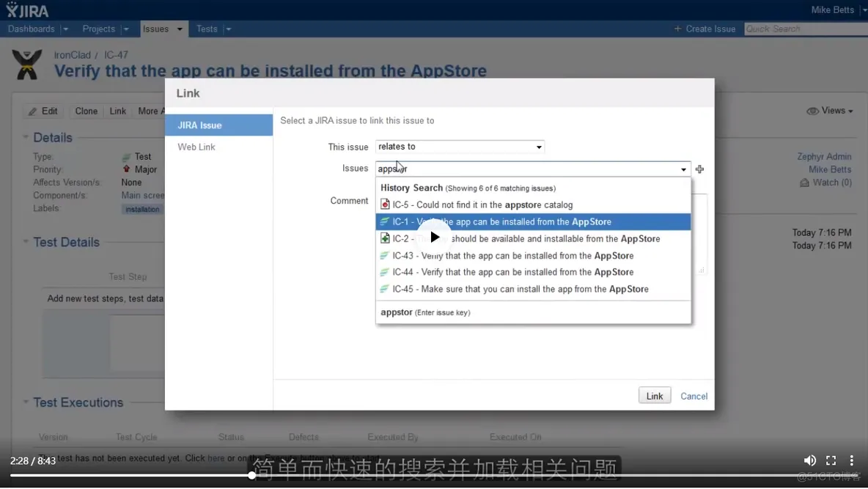Click the plus icon beside Issues field

pos(699,169)
